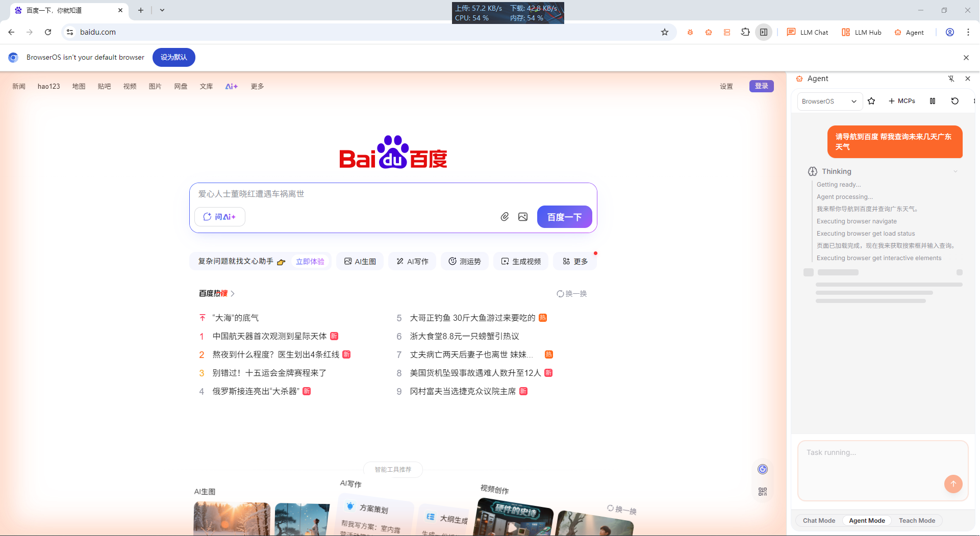This screenshot has width=980, height=536.
Task: Open 贴吧 in Baidu top navigation
Action: click(x=105, y=86)
